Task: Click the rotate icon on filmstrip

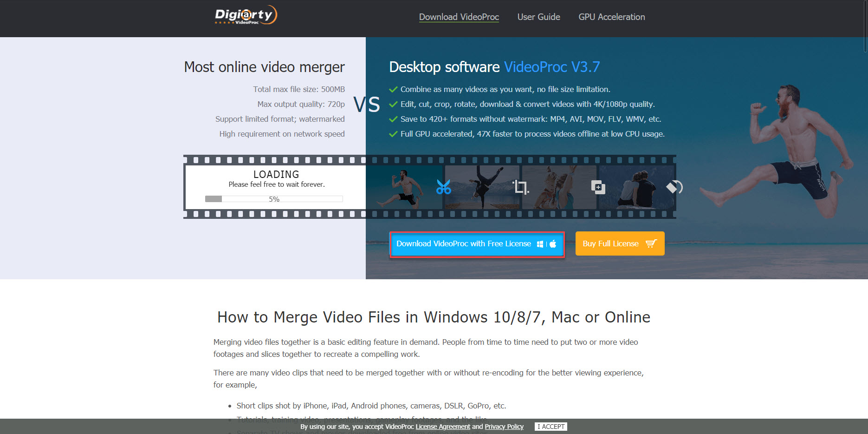Action: point(674,187)
